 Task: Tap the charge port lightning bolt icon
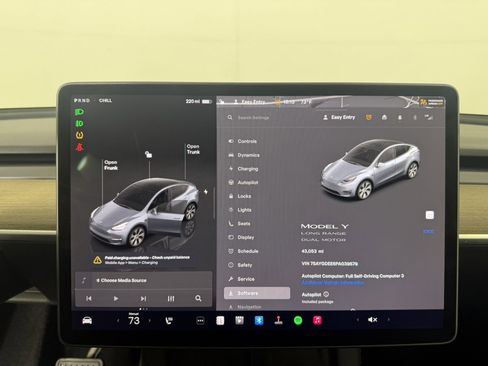click(206, 192)
